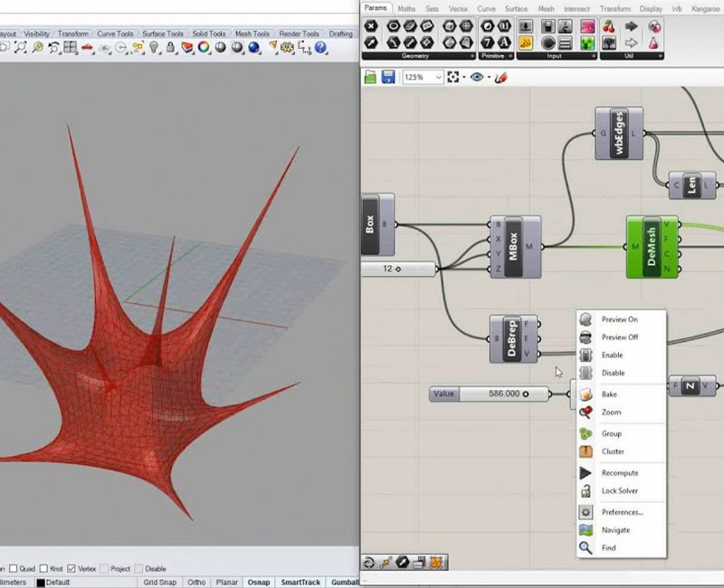The height and width of the screenshot is (588, 724).
Task: Select the MBox component on canvas
Action: point(515,247)
